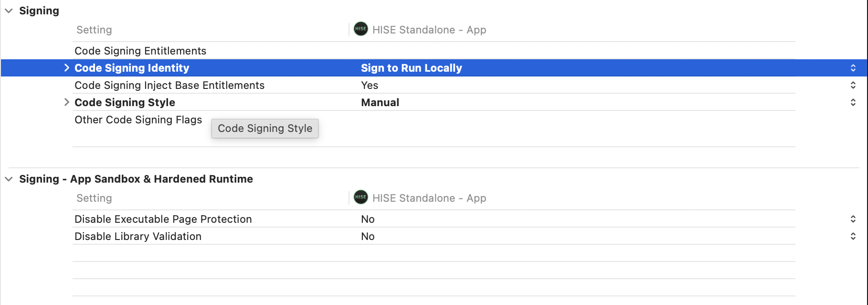Select the Other Code Signing Flags row

[138, 120]
